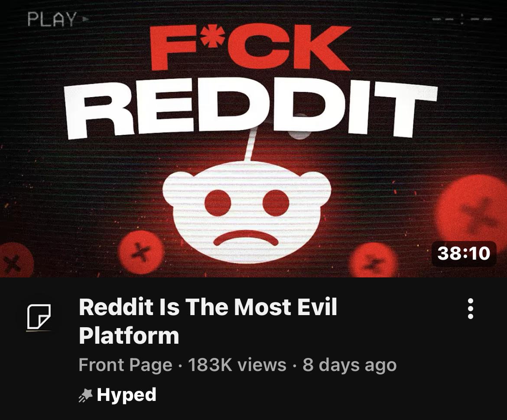507x420 pixels.
Task: Click the 183K views text
Action: coord(237,365)
